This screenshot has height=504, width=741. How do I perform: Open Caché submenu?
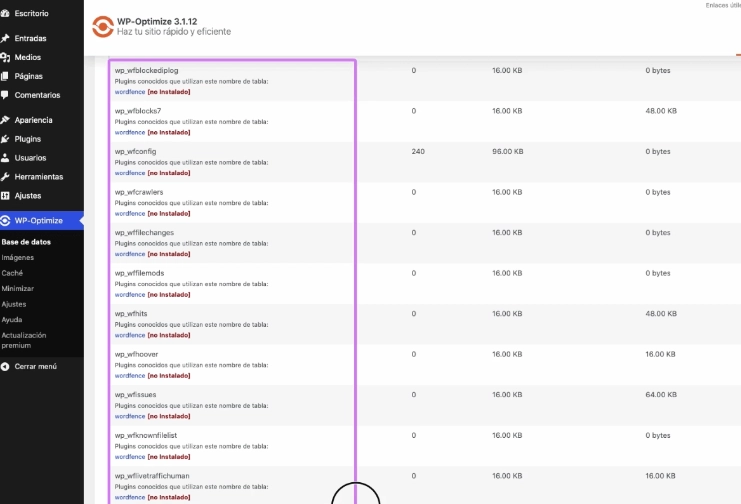point(12,273)
